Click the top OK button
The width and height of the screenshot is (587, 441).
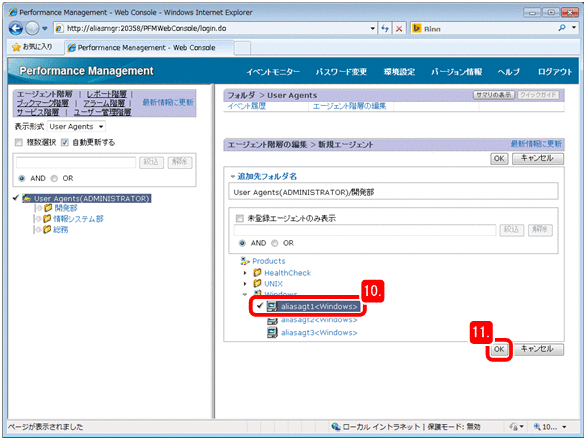coord(499,158)
